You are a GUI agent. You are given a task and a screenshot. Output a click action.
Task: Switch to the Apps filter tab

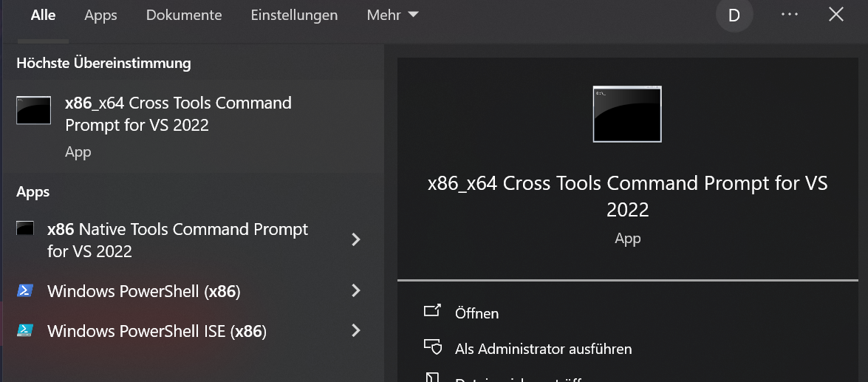pos(100,16)
